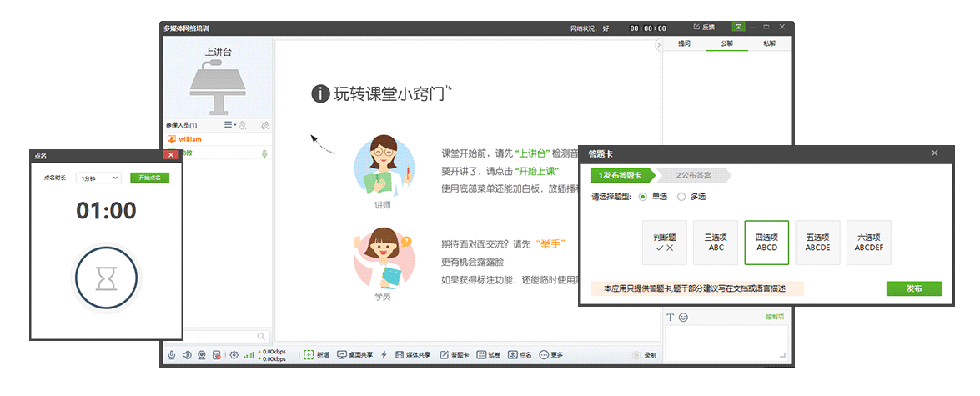980x396 pixels.
Task: Open settings with the gear icon
Action: click(x=234, y=355)
